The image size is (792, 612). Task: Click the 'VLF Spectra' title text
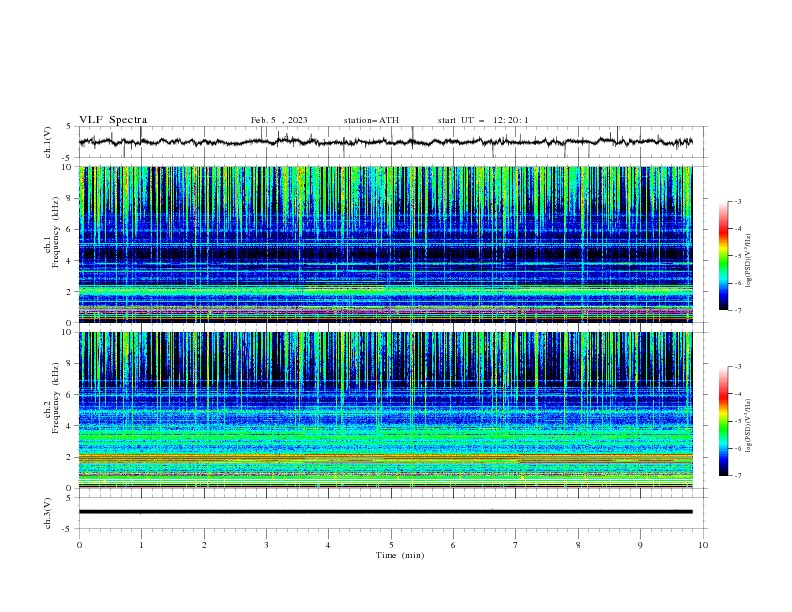[113, 120]
